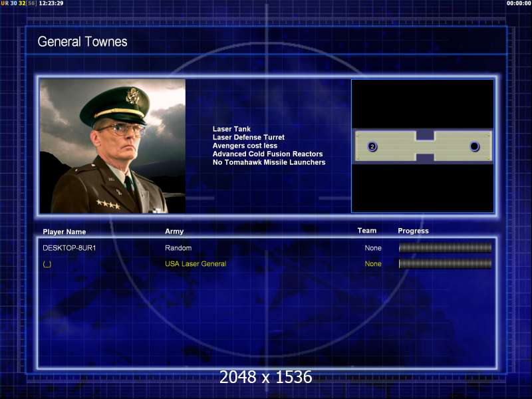Viewport: 532px width, 399px height.
Task: Click the 00:00:00 timer readout
Action: tap(519, 3)
